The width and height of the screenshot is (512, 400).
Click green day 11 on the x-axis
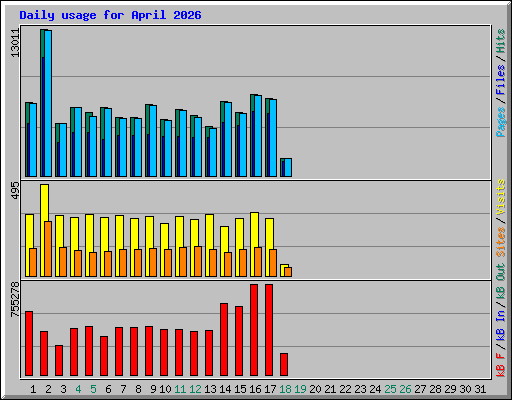click(x=180, y=389)
